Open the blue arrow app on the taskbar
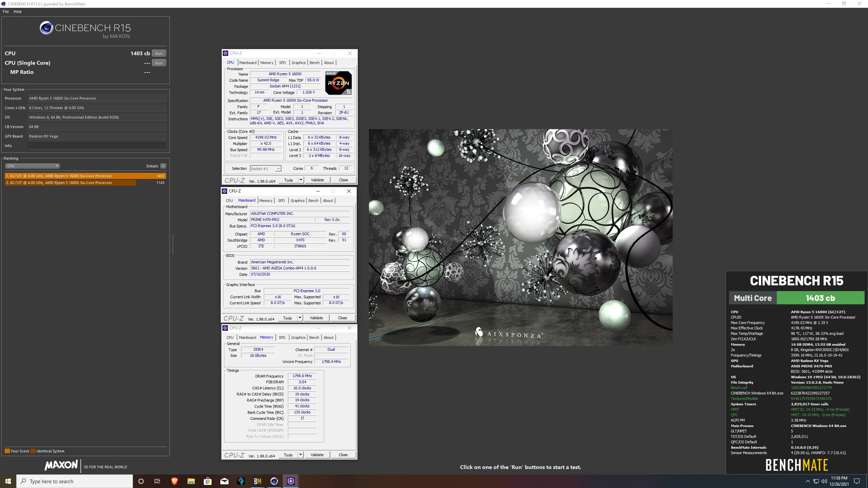 [241, 481]
